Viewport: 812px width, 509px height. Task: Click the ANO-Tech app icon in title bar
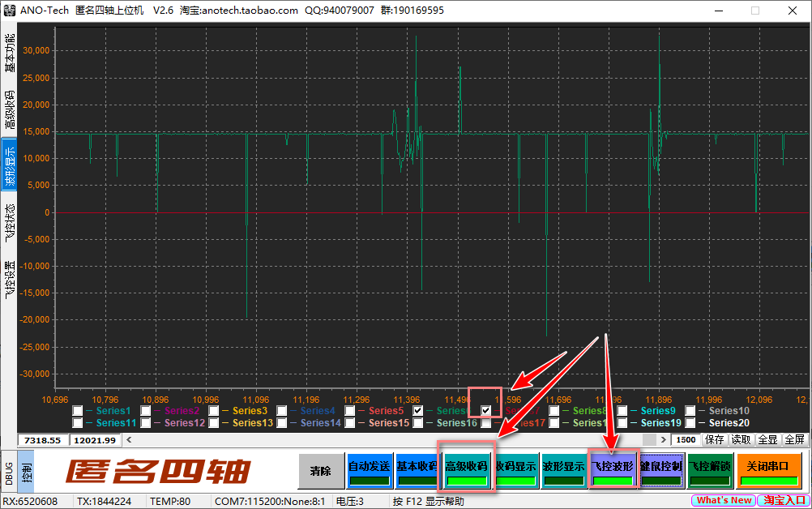pos(10,11)
